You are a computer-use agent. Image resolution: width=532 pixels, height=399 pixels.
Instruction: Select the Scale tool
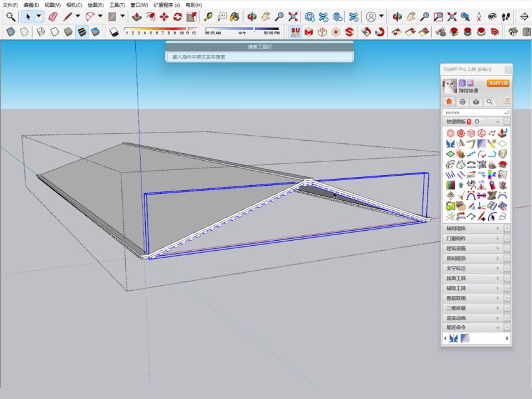click(x=192, y=17)
